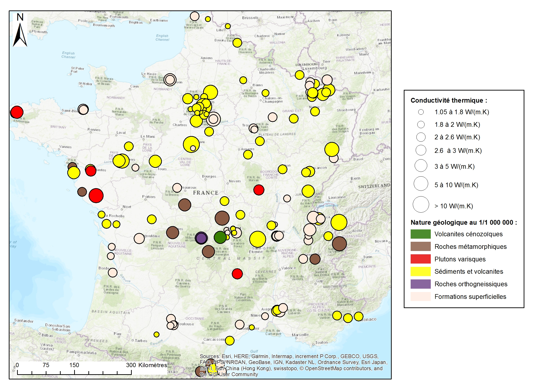Click the 'Plutons varisques' legend label
Image resolution: width=554 pixels, height=392 pixels.
click(460, 259)
